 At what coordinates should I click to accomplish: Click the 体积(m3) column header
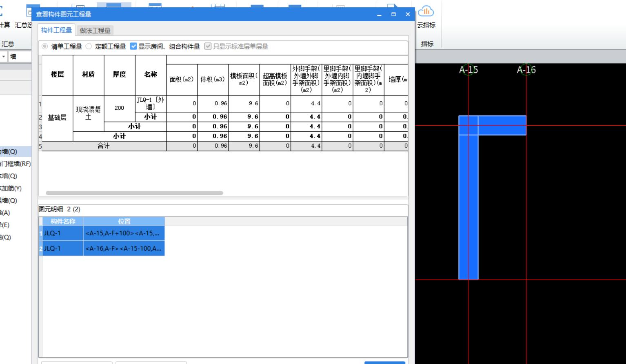click(213, 80)
